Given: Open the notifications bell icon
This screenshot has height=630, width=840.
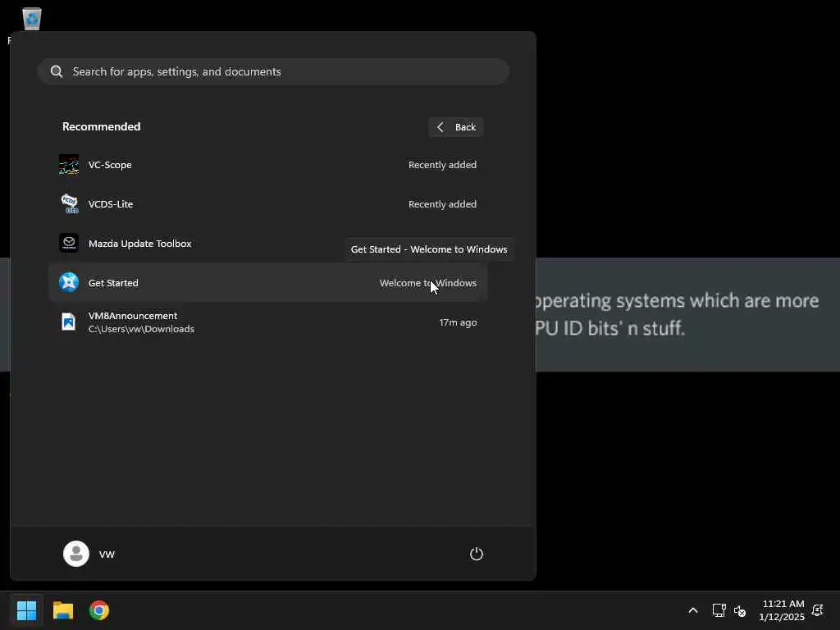Looking at the screenshot, I should [818, 610].
